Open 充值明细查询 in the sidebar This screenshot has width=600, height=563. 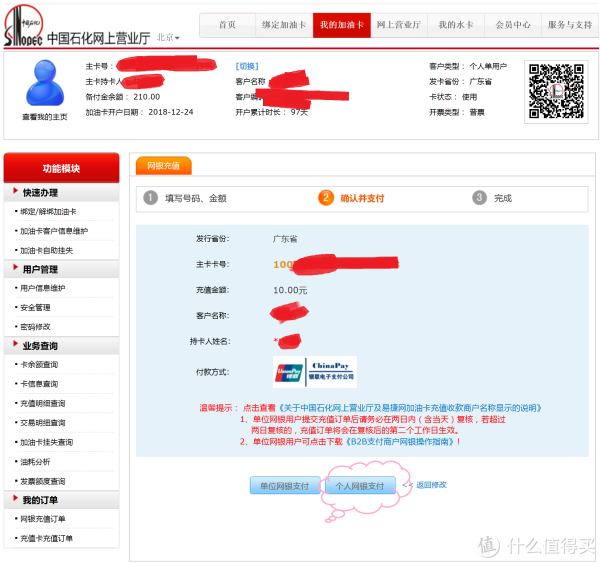point(42,403)
